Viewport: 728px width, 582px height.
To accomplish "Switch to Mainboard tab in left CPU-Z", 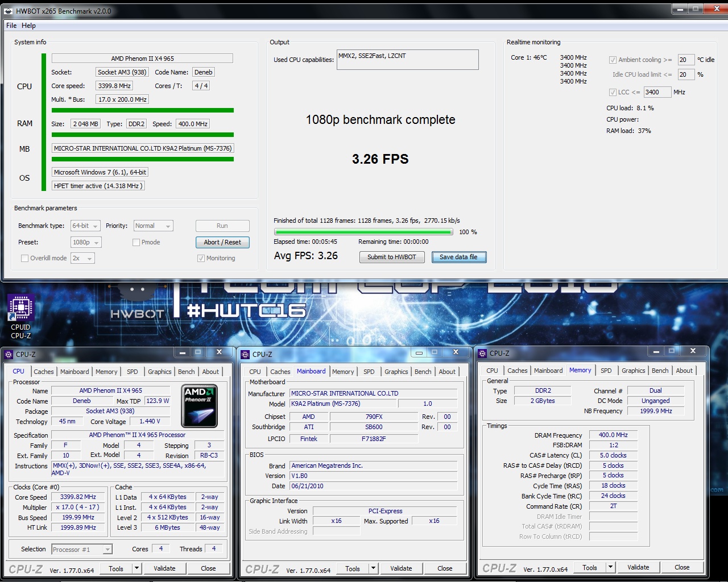I will tap(75, 372).
